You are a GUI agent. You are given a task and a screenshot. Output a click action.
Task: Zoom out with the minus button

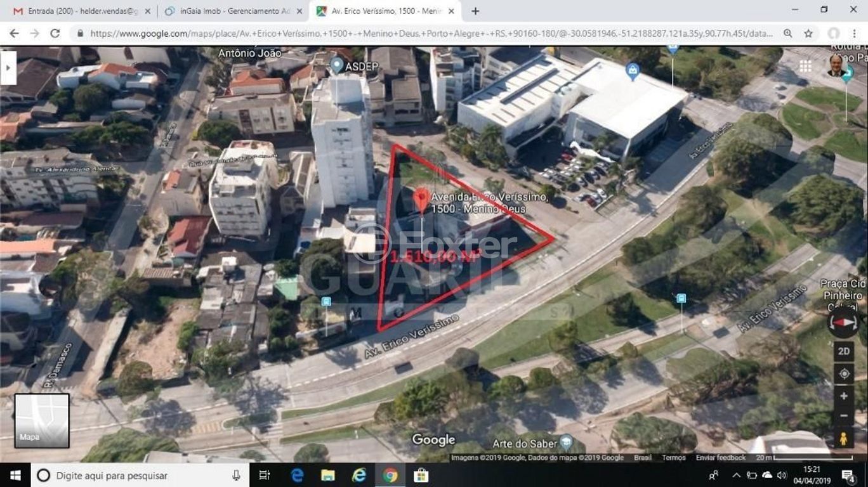844,416
